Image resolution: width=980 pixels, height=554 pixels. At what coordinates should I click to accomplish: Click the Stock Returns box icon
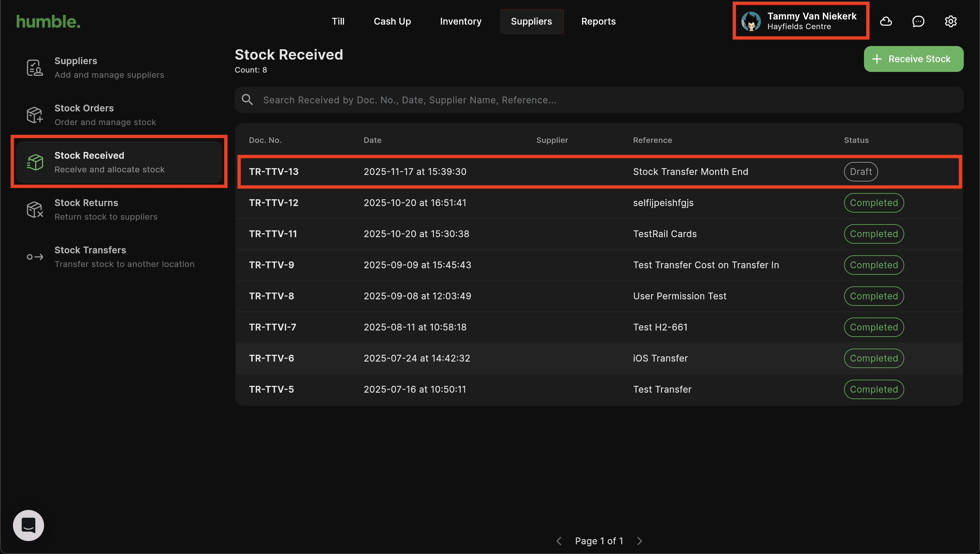(35, 209)
